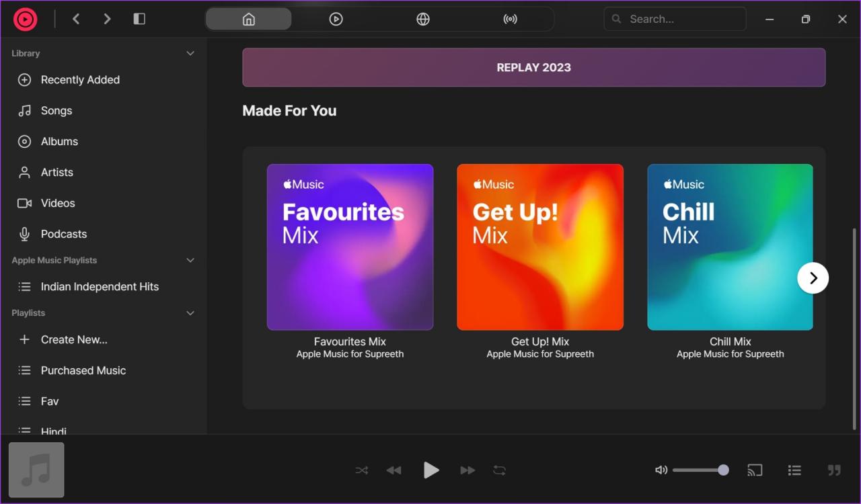Screen dimensions: 861x504
Task: Open the cast to device icon
Action: coord(755,470)
